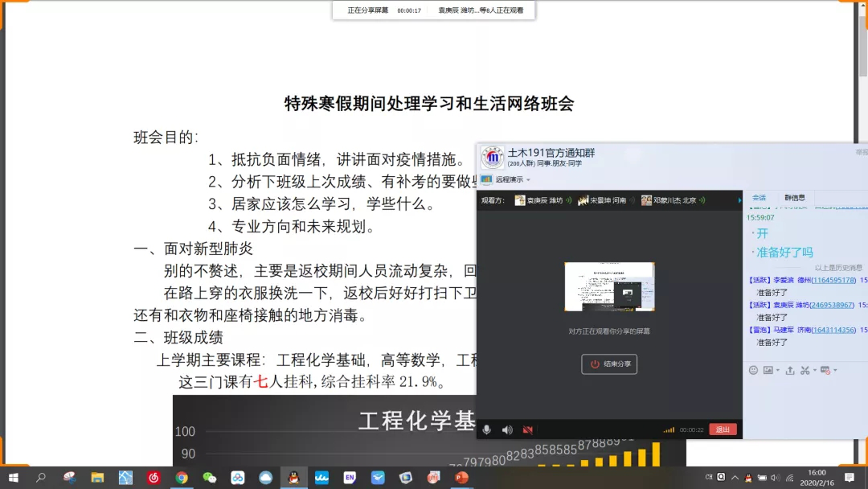Click the 结束分享 button

[x=609, y=364]
